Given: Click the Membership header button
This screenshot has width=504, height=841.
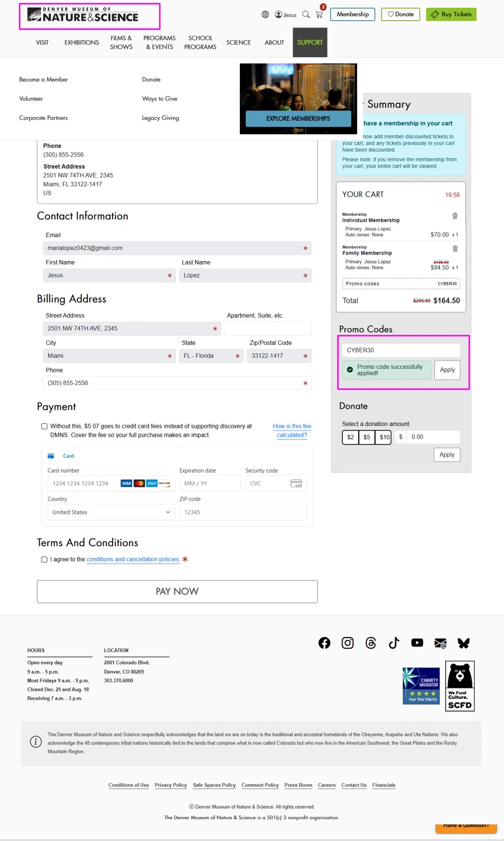Looking at the screenshot, I should [x=353, y=14].
